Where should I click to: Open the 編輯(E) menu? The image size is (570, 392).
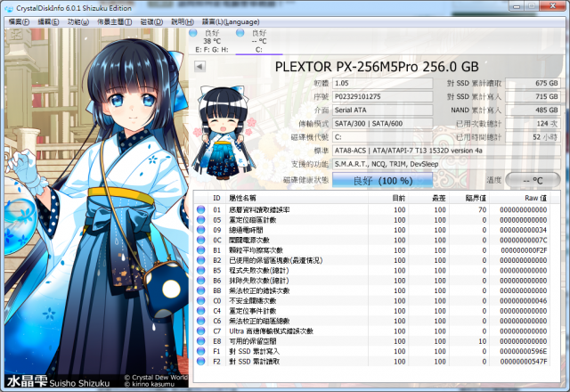48,21
